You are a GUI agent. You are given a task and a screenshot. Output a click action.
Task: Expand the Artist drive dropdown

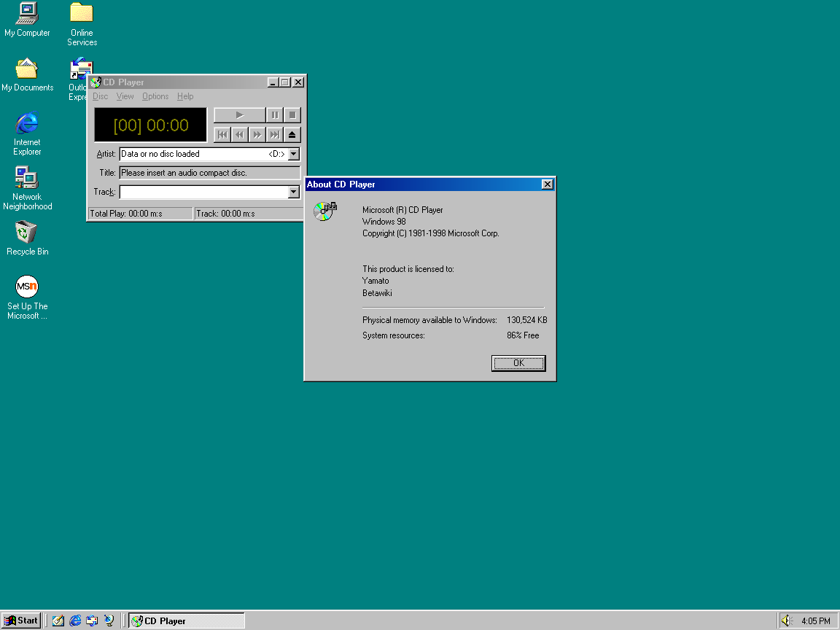tap(293, 154)
